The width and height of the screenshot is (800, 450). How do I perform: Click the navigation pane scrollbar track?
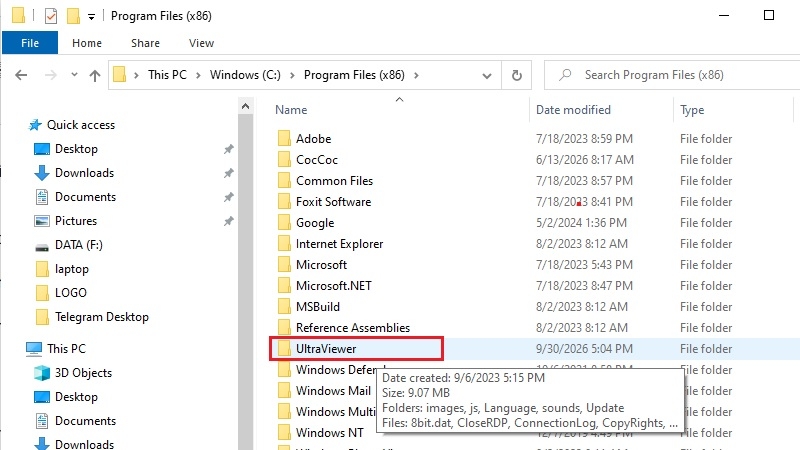(x=245, y=281)
